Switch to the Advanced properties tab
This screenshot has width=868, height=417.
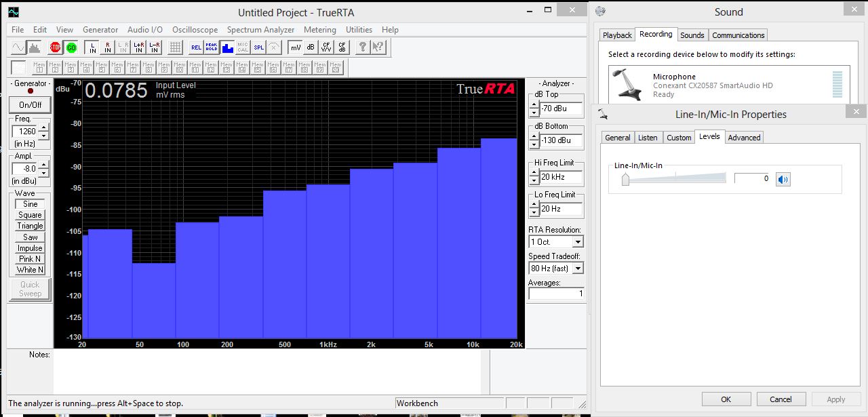click(x=744, y=138)
